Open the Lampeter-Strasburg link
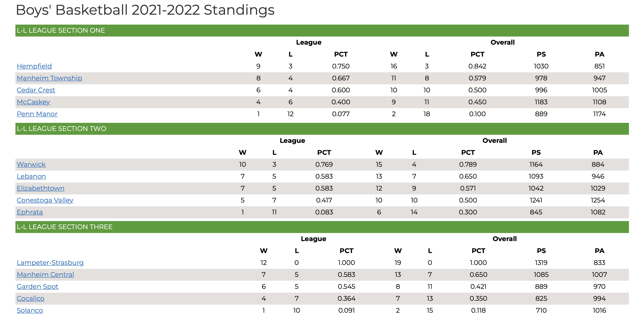Viewport: 644px width, 318px height. point(50,263)
